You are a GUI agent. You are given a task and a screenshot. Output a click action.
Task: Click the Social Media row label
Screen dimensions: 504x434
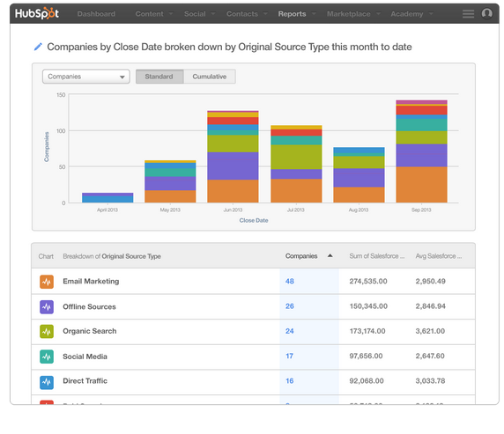click(x=85, y=357)
